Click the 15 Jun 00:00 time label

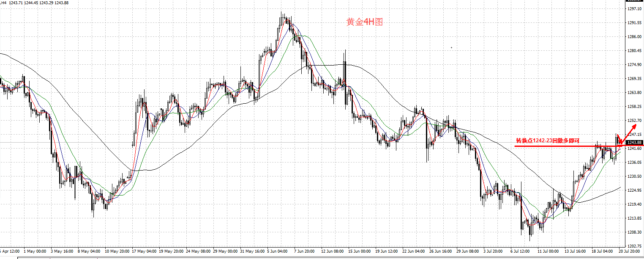point(360,251)
